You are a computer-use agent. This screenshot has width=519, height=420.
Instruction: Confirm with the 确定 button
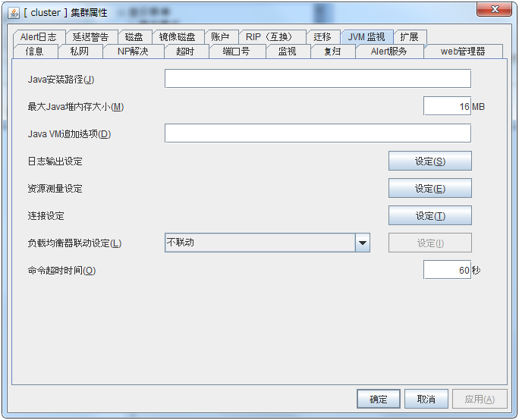point(379,399)
